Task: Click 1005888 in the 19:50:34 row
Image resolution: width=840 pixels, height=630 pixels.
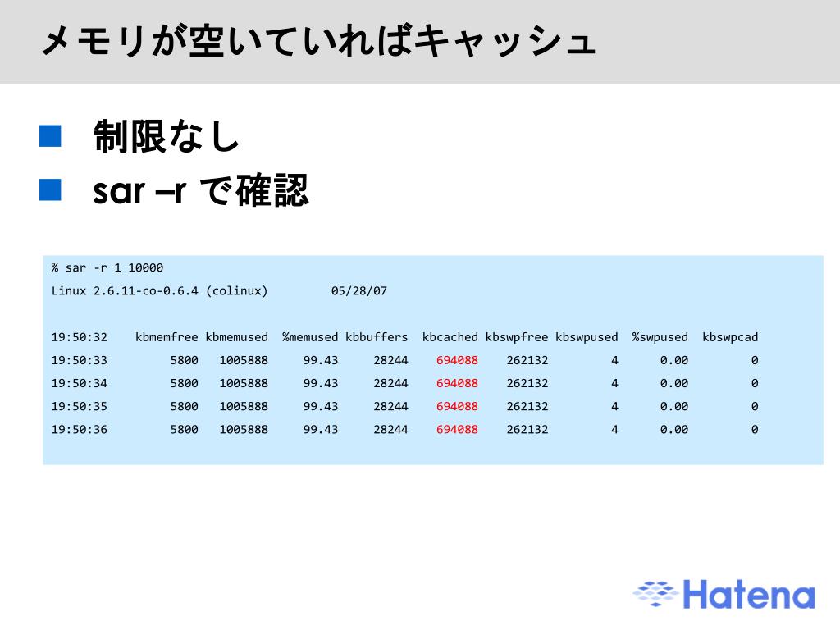Action: 244,383
